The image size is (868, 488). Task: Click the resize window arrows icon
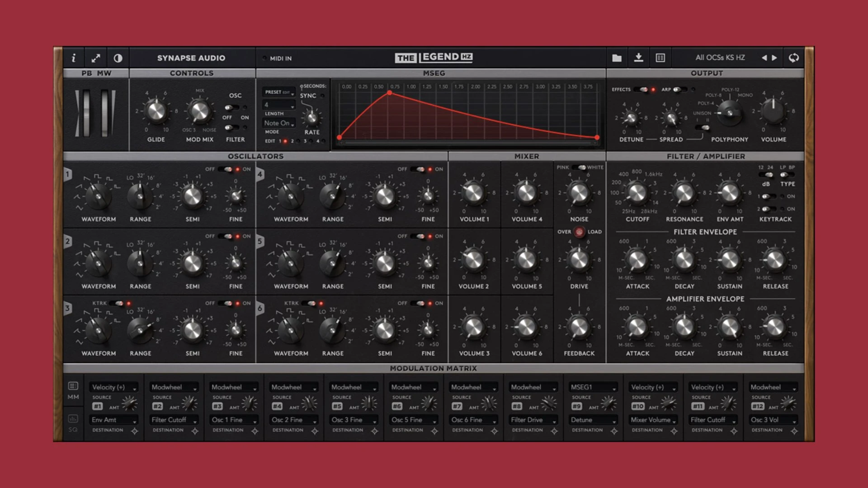coord(96,58)
